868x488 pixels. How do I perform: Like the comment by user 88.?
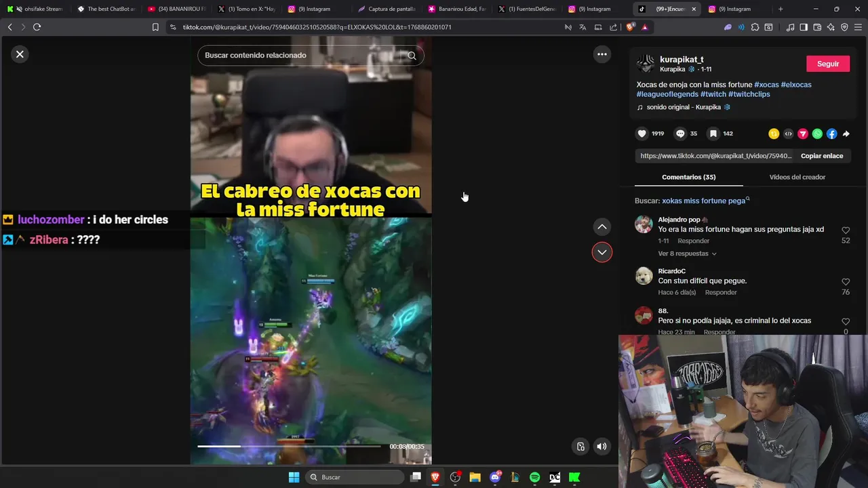[x=846, y=322]
